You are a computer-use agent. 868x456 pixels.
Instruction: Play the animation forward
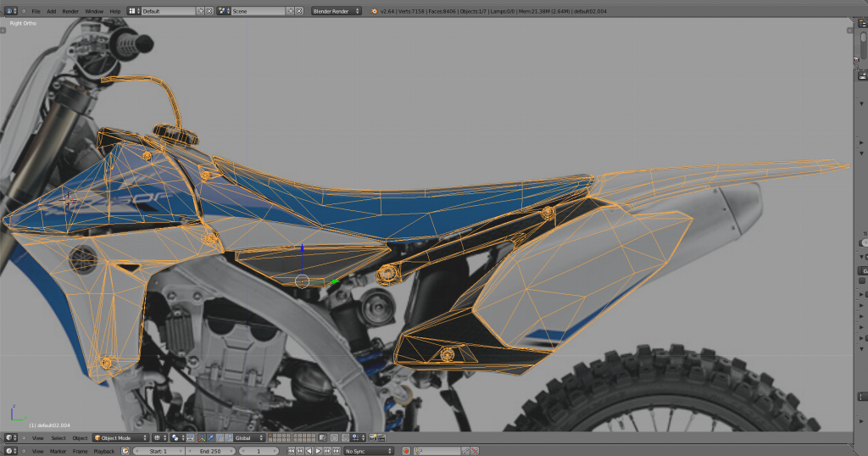[x=319, y=451]
